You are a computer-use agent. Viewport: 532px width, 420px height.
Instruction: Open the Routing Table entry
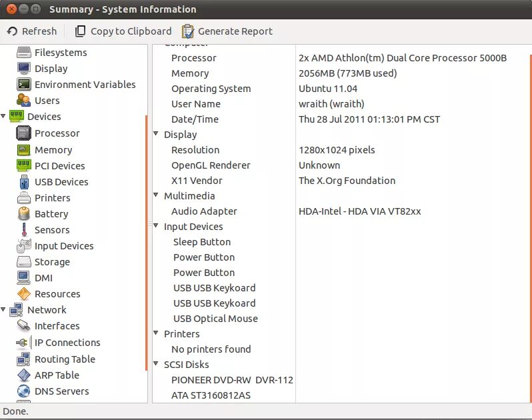pyautogui.click(x=65, y=359)
